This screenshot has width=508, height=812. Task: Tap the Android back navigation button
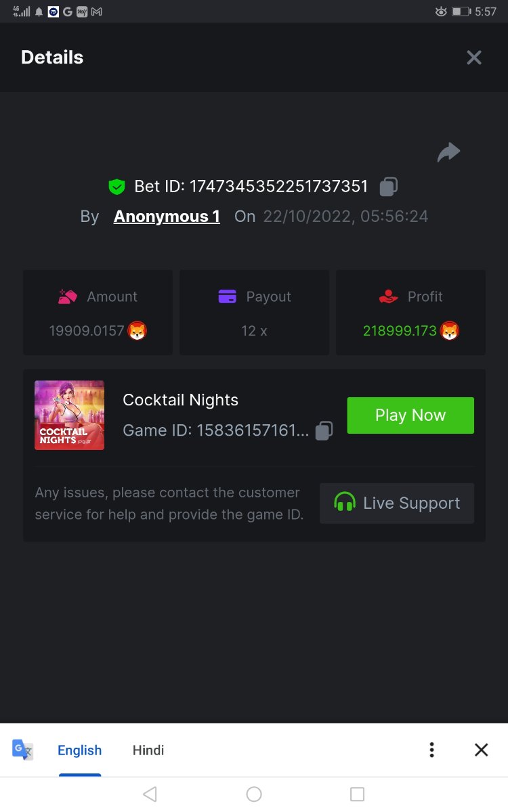[150, 794]
